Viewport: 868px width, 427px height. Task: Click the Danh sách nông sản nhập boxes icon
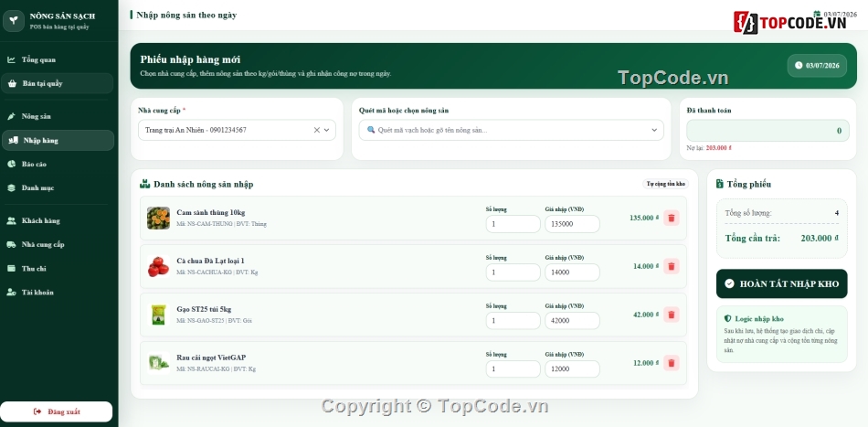tap(145, 184)
